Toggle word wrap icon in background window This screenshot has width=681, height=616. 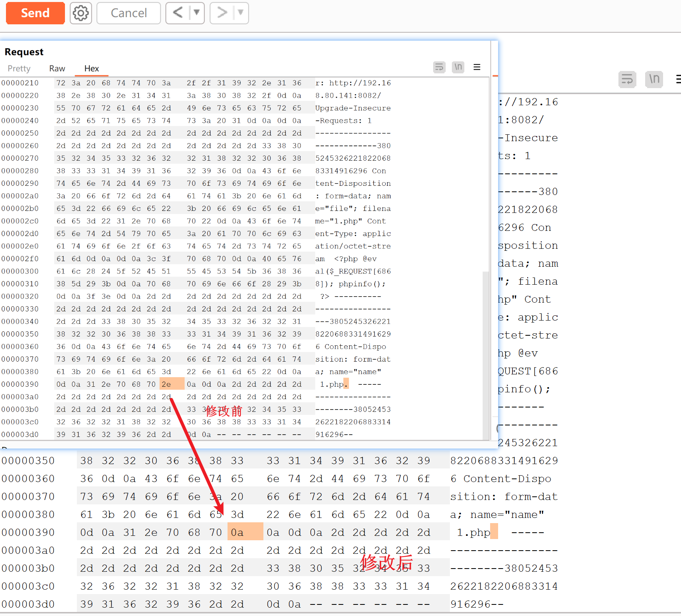[x=627, y=79]
